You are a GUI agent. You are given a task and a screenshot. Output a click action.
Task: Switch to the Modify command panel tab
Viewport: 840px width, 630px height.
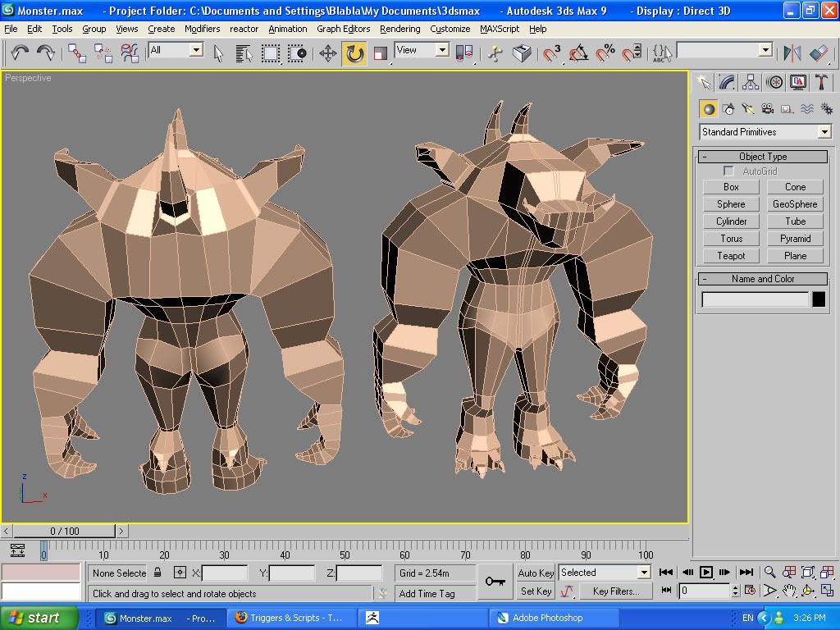tap(727, 82)
